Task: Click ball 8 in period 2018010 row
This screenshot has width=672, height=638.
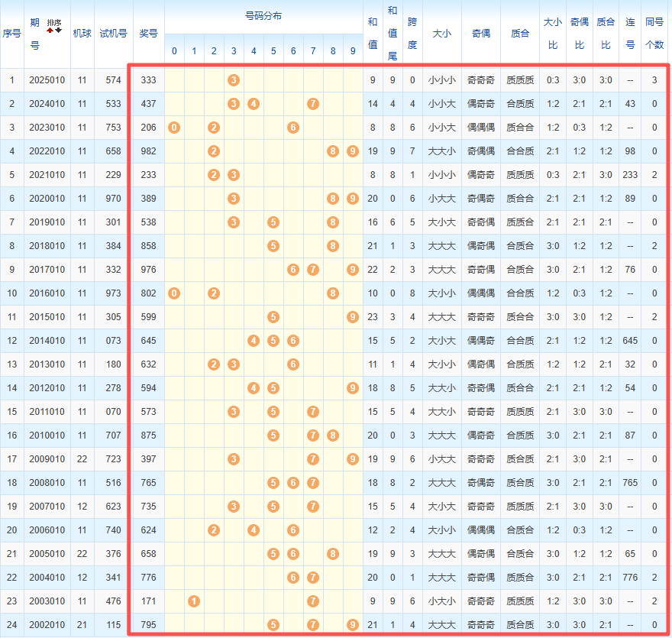Action: [333, 245]
